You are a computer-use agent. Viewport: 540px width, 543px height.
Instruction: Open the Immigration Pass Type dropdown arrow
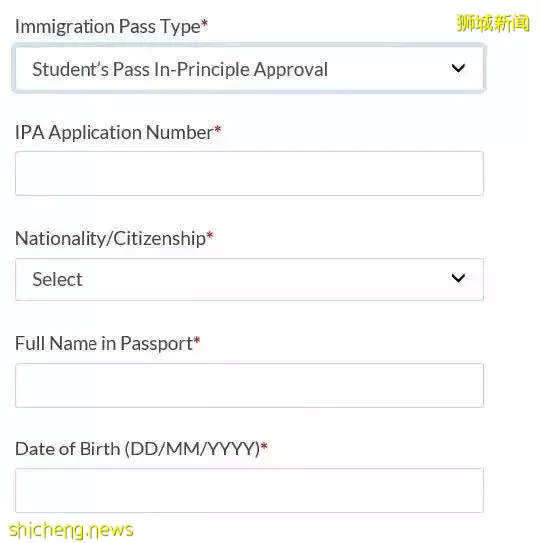[458, 68]
